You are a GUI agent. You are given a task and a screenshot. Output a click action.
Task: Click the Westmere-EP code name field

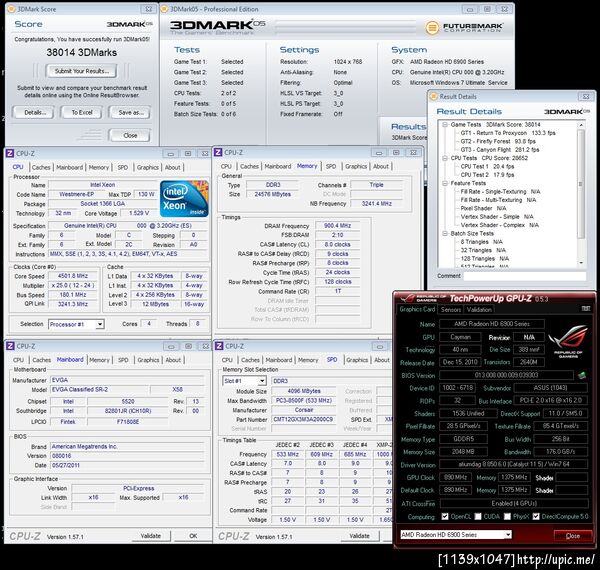pyautogui.click(x=77, y=194)
